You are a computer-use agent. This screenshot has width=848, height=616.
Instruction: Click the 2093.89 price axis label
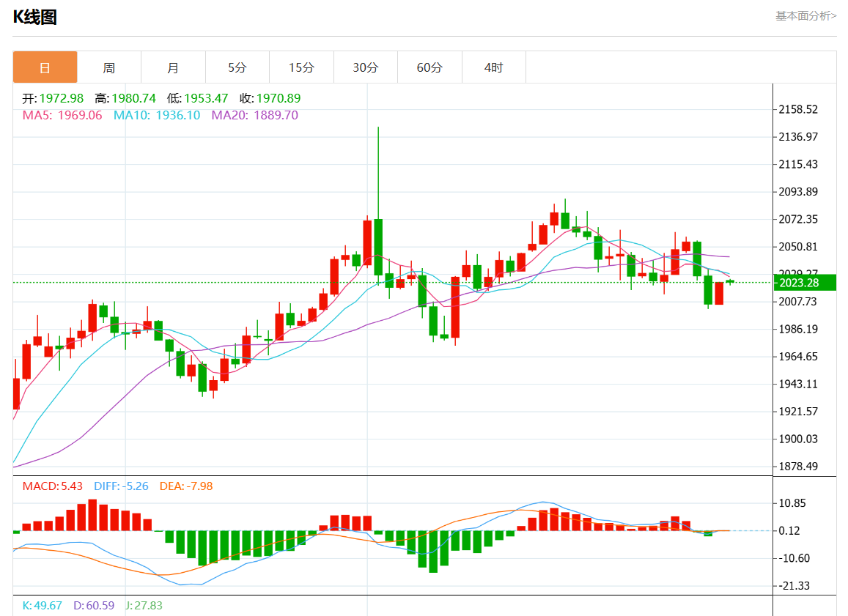tap(798, 192)
